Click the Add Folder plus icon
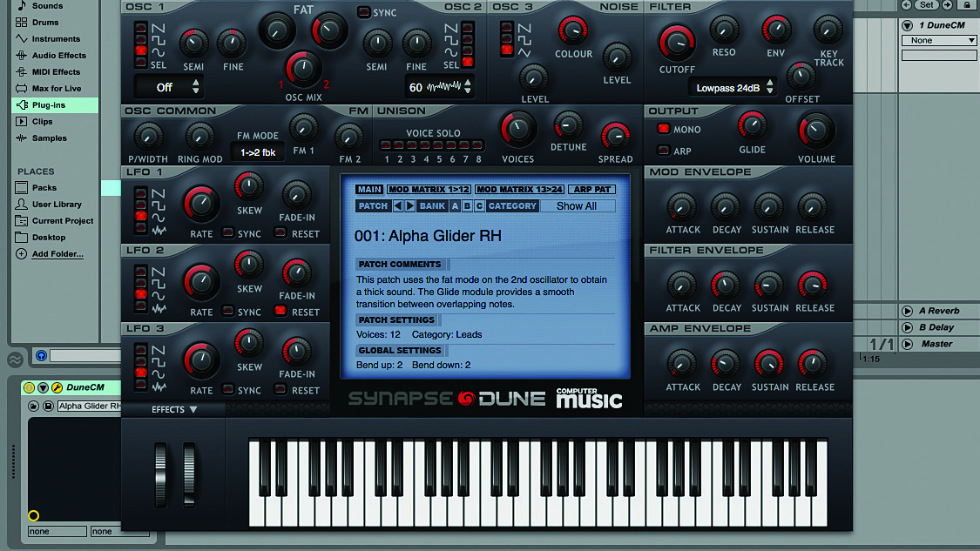 click(x=21, y=253)
